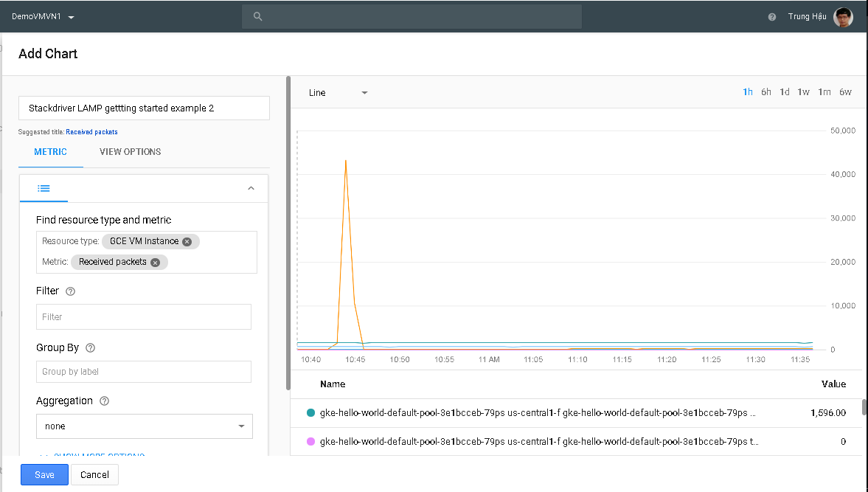Image resolution: width=868 pixels, height=492 pixels.
Task: Click the Group By help icon
Action: click(91, 348)
